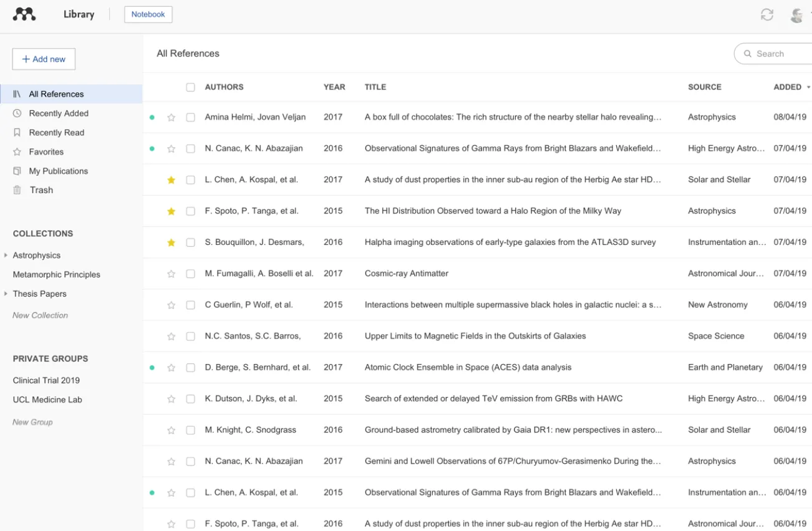Focus the Search input field
The width and height of the screenshot is (812, 531).
click(773, 54)
